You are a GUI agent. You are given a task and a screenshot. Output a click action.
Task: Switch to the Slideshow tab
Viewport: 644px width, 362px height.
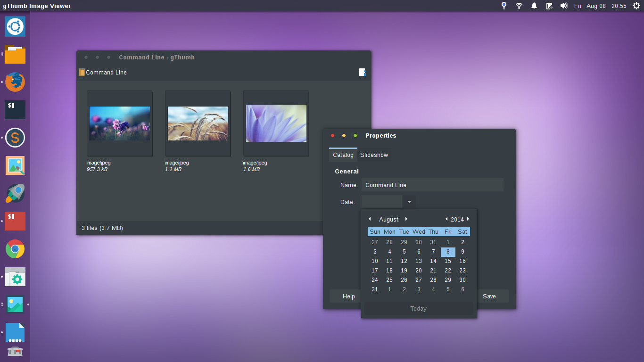(374, 155)
